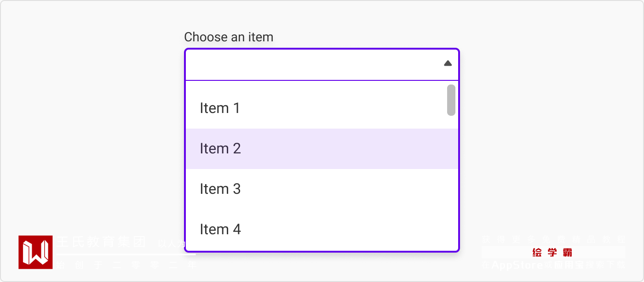Click the "Choose an item" label
644x282 pixels.
[229, 37]
